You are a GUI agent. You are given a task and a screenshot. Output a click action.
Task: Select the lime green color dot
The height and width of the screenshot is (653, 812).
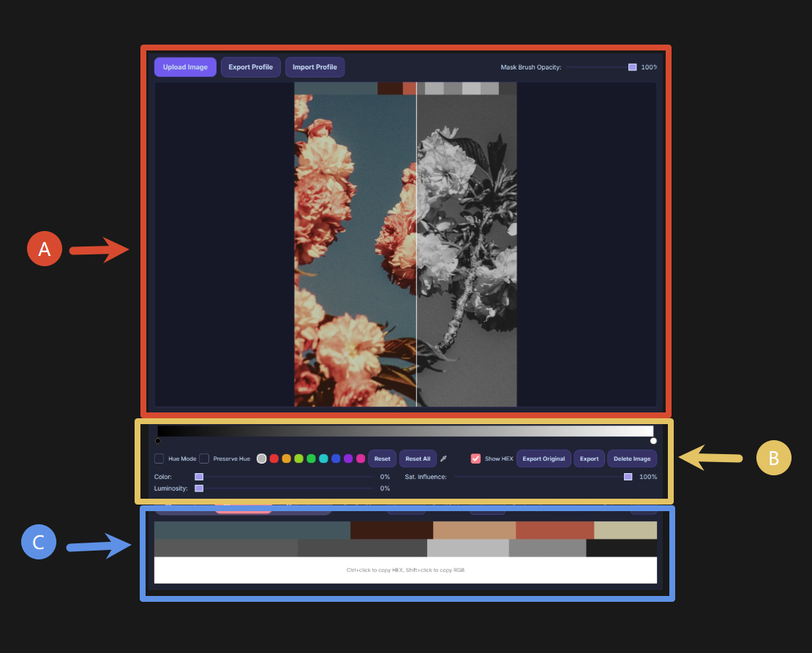298,458
